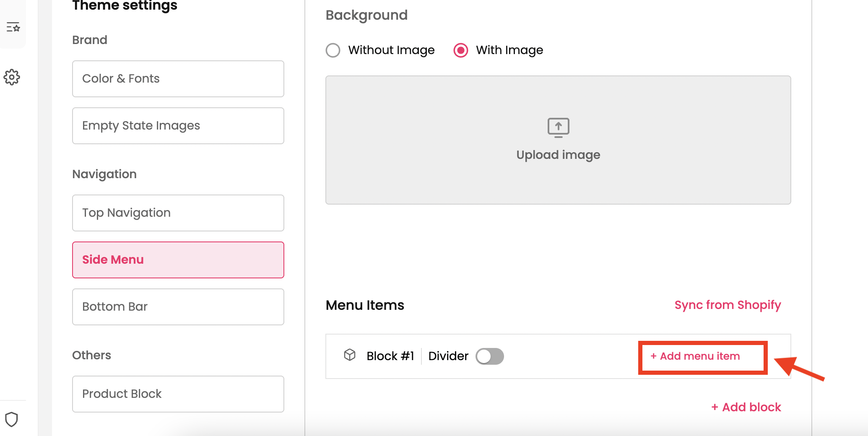Toggle the Divider switch on
The width and height of the screenshot is (868, 436).
tap(489, 356)
